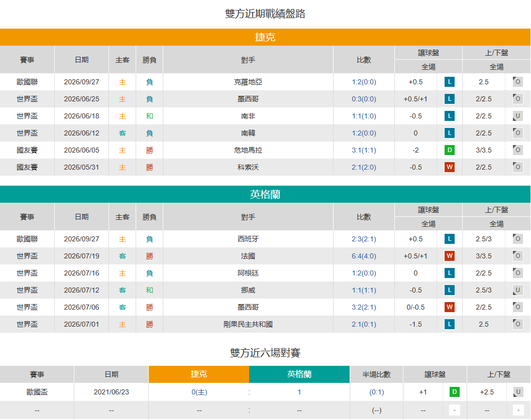The width and height of the screenshot is (531, 420).
Task: Click the U icon in the 南非 row
Action: coord(517,116)
